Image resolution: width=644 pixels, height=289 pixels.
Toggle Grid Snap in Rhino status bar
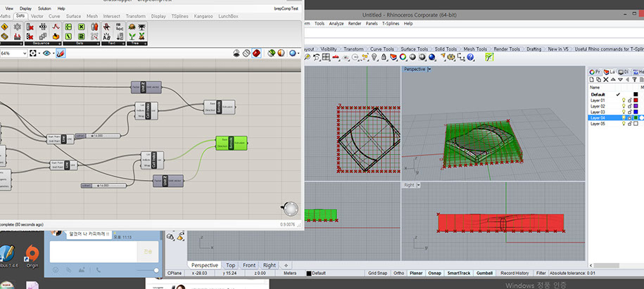[x=377, y=273]
